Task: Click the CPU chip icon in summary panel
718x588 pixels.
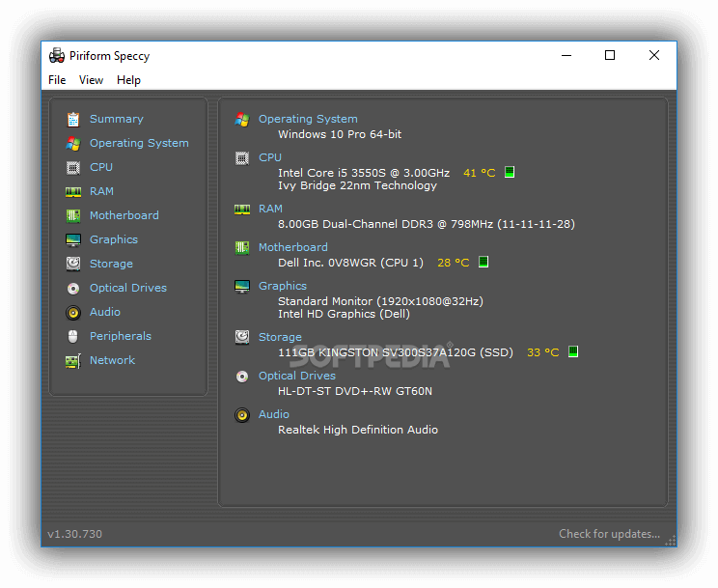Action: [242, 158]
